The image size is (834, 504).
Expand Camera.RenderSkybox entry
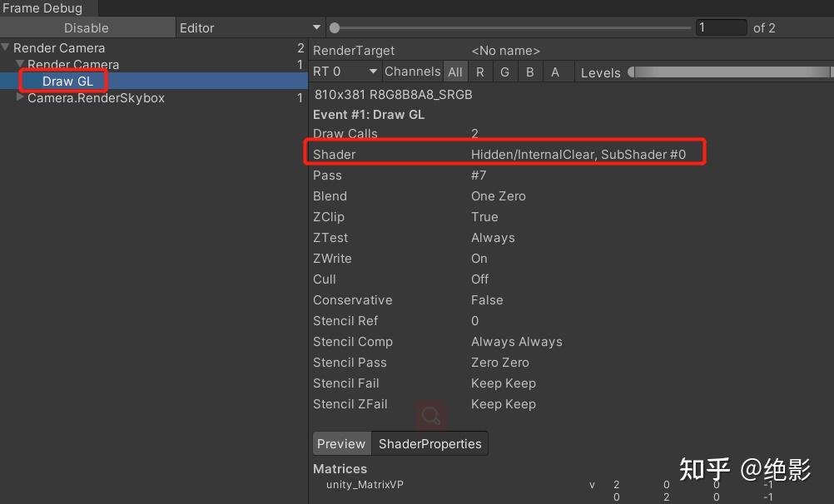(20, 97)
